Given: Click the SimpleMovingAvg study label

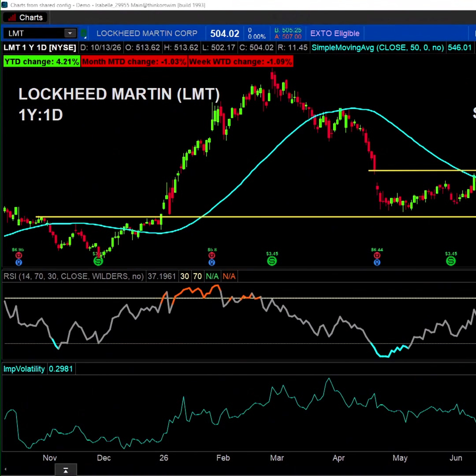Looking at the screenshot, I should [378, 48].
